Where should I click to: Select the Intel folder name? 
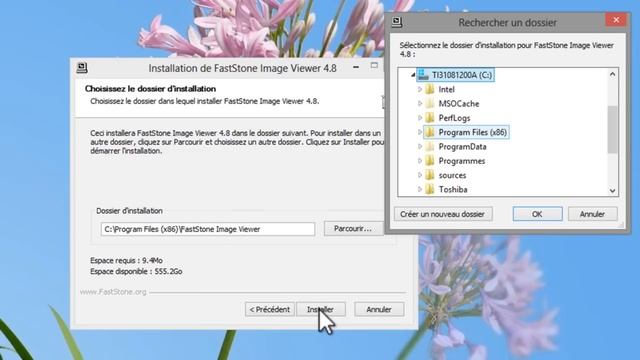point(447,89)
